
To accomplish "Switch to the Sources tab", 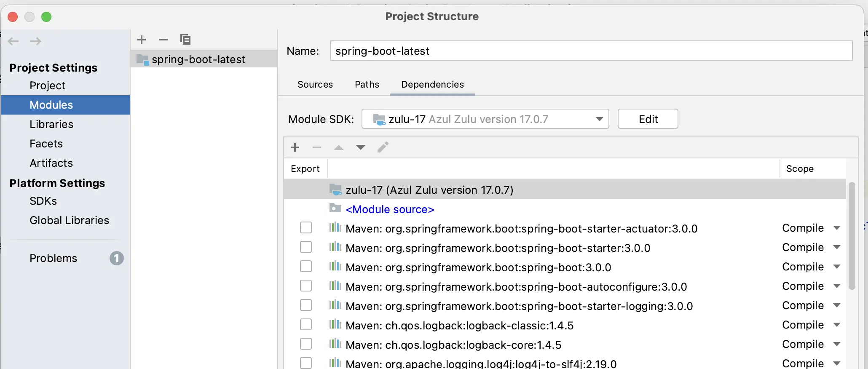I will (315, 85).
